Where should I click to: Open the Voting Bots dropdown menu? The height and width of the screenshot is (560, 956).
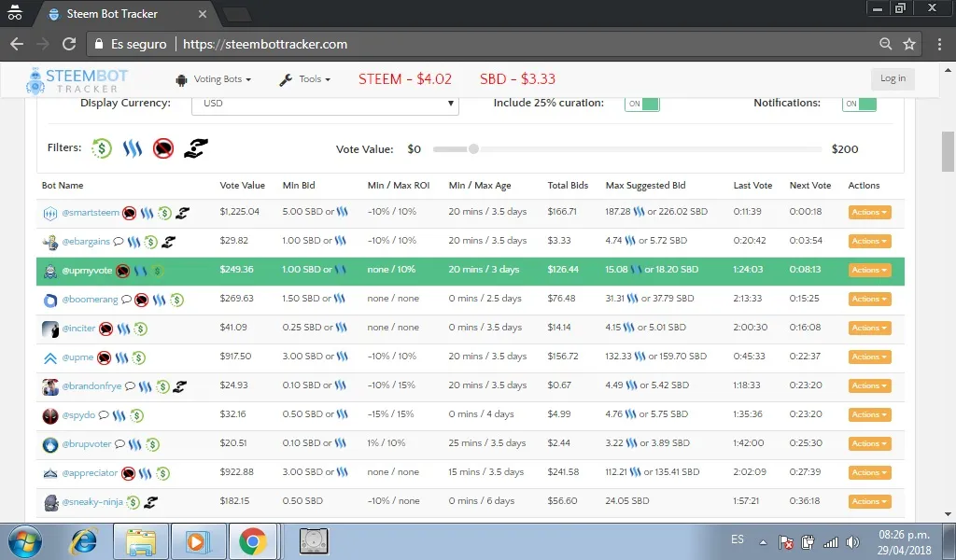[x=214, y=79]
